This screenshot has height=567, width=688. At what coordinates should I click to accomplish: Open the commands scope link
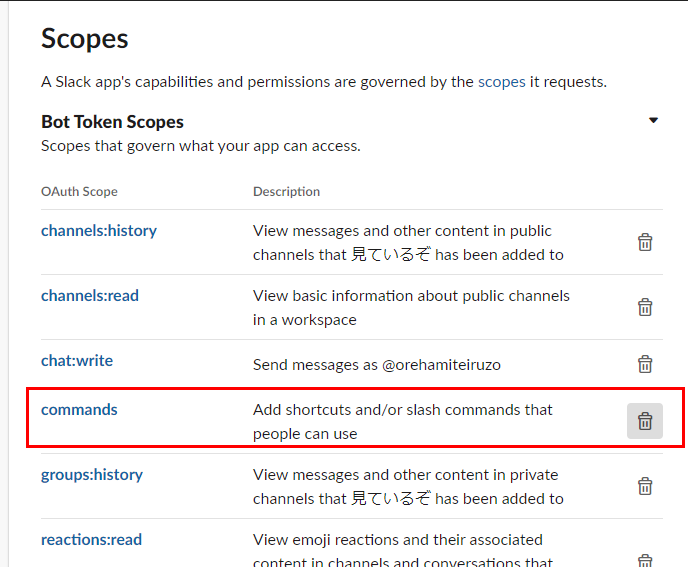coord(79,410)
